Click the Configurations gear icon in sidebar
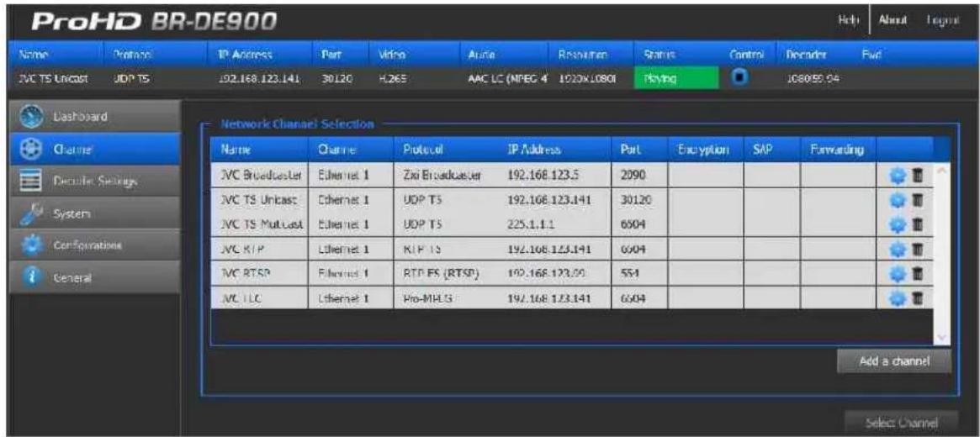 pos(32,245)
